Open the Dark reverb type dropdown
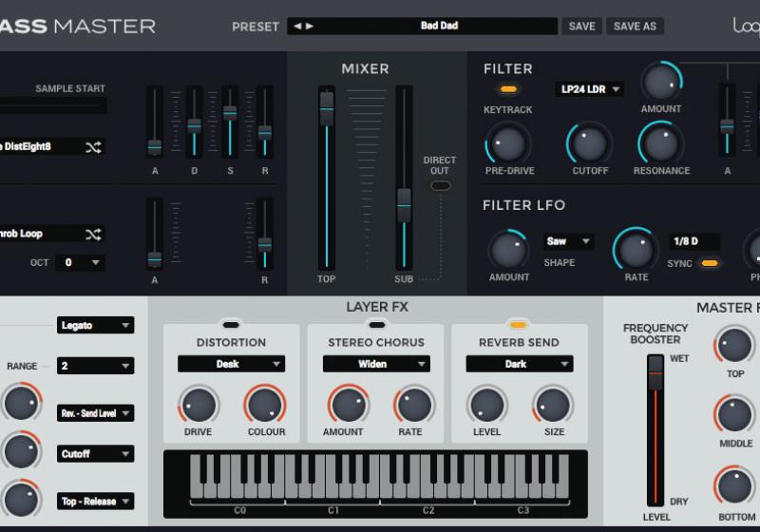 tap(520, 364)
